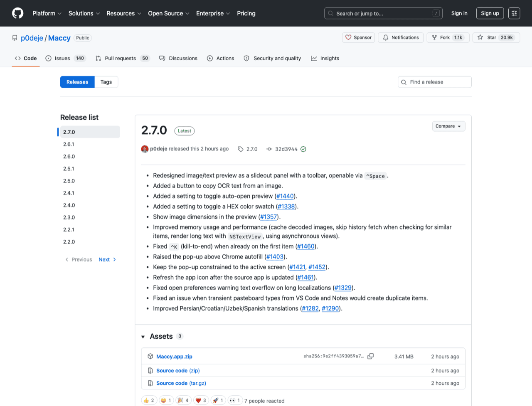Click the Sign in link

click(x=459, y=13)
